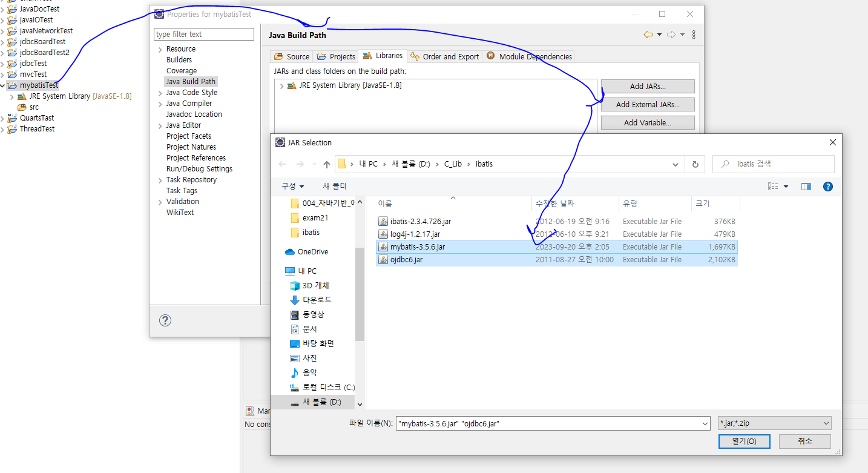Select mybatis-3.5.6.jar file
Image resolution: width=868 pixels, height=473 pixels.
pyautogui.click(x=557, y=247)
